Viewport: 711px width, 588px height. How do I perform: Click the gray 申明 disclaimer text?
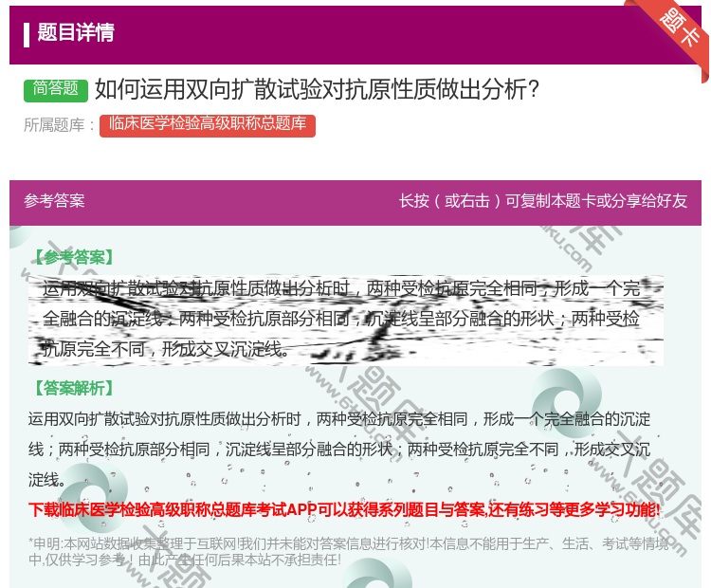pyautogui.click(x=348, y=551)
